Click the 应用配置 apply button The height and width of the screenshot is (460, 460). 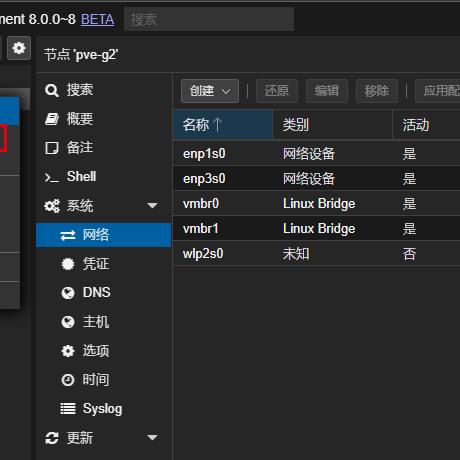(x=438, y=91)
